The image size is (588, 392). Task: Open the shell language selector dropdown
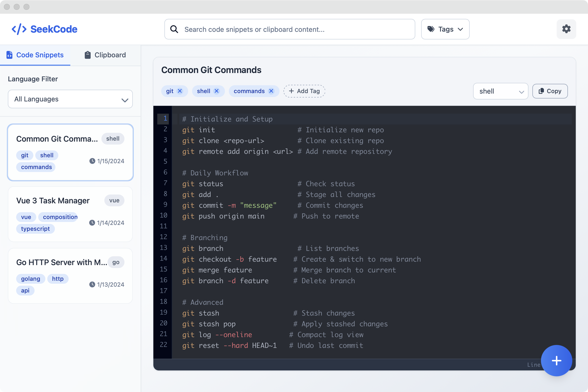501,91
